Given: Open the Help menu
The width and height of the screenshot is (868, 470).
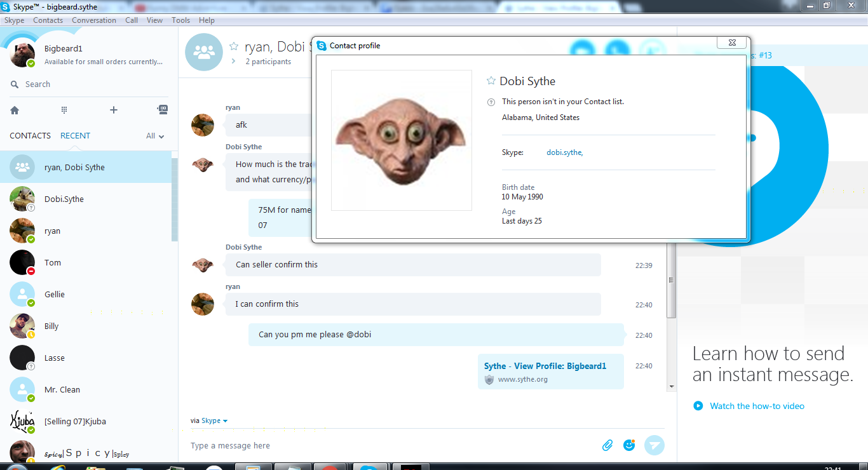Looking at the screenshot, I should click(x=207, y=20).
